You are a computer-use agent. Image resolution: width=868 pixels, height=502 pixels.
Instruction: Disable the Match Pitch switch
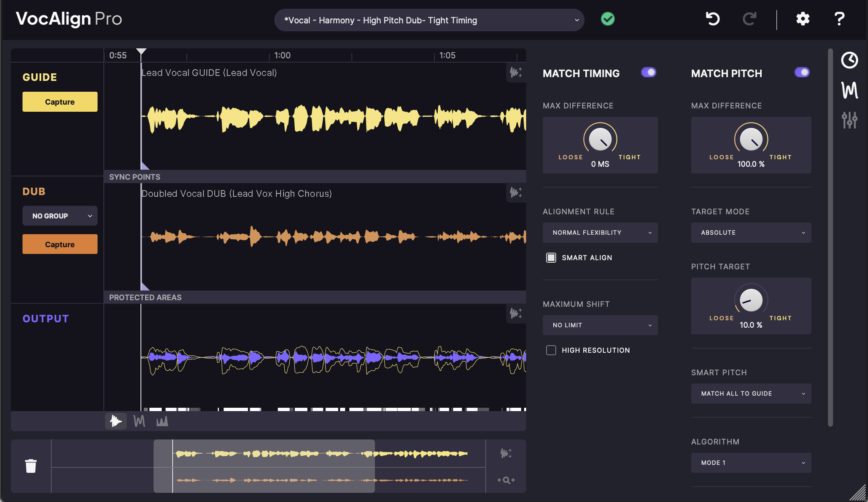click(802, 73)
